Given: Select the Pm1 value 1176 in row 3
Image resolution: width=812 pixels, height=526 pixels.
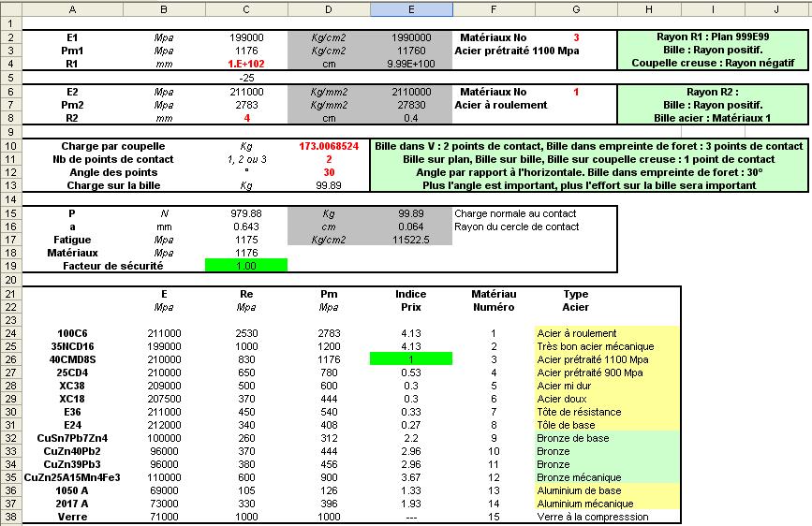Looking at the screenshot, I should click(246, 51).
